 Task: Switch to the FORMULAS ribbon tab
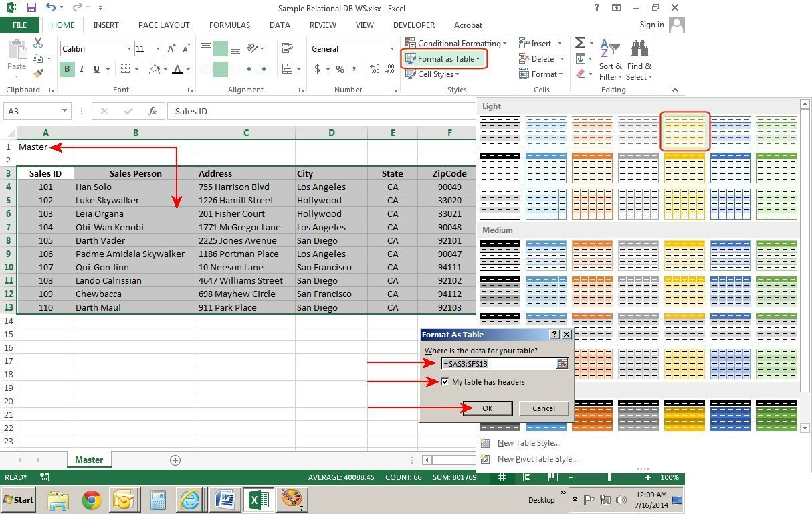(x=229, y=25)
